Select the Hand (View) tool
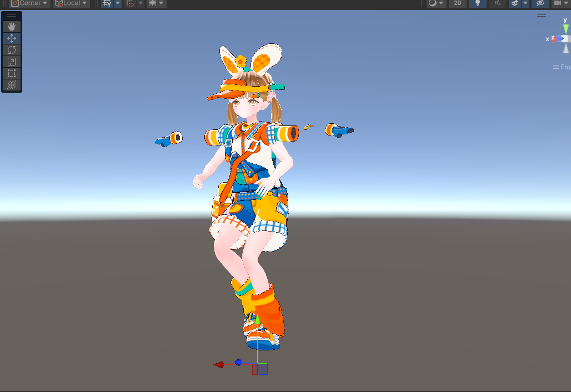 [12, 27]
